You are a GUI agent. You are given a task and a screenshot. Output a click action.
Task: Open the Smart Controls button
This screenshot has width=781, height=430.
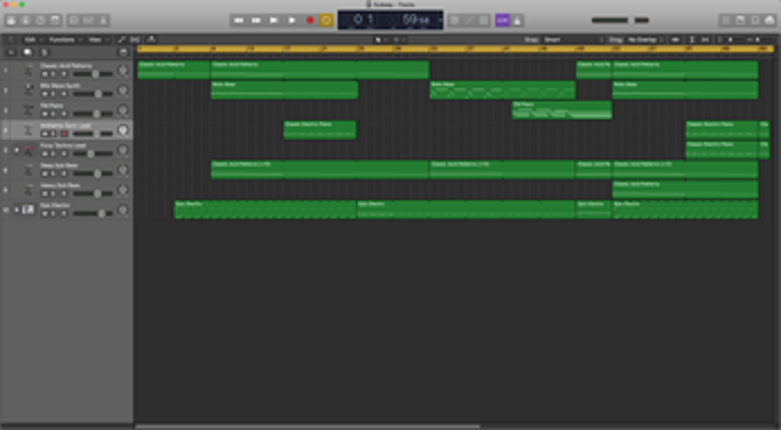74,20
